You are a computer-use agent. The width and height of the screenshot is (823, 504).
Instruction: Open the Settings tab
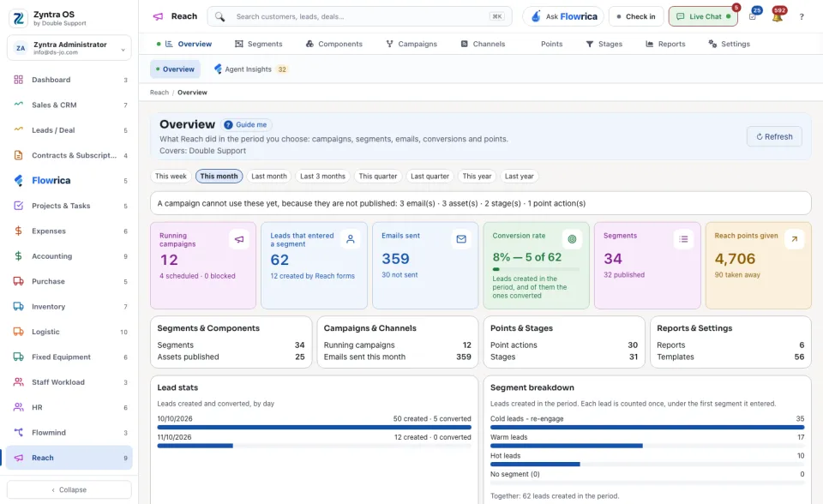(x=729, y=44)
